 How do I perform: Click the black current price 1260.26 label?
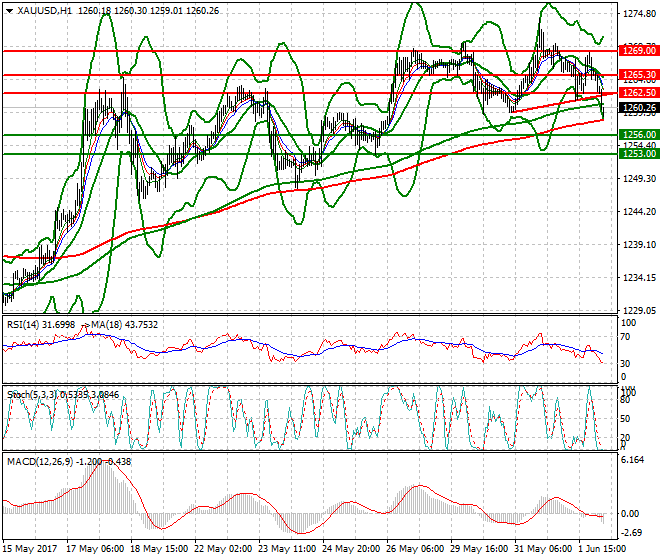[639, 108]
